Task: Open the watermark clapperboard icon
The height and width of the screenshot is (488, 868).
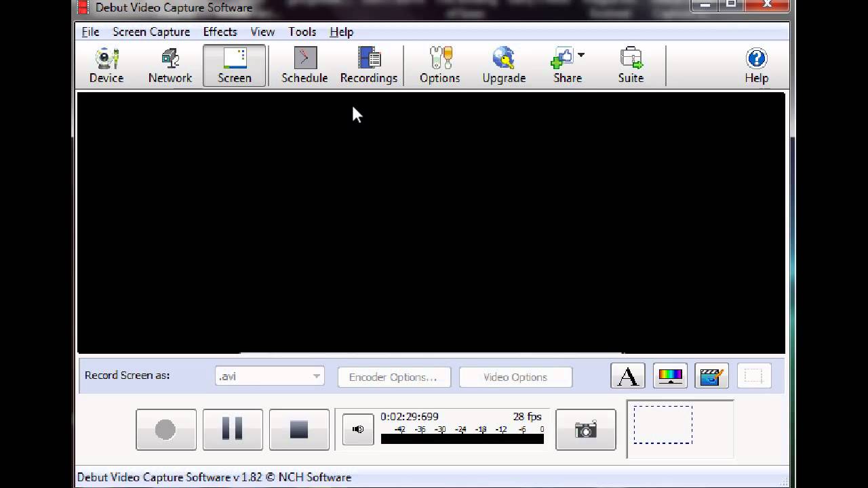Action: pyautogui.click(x=711, y=376)
